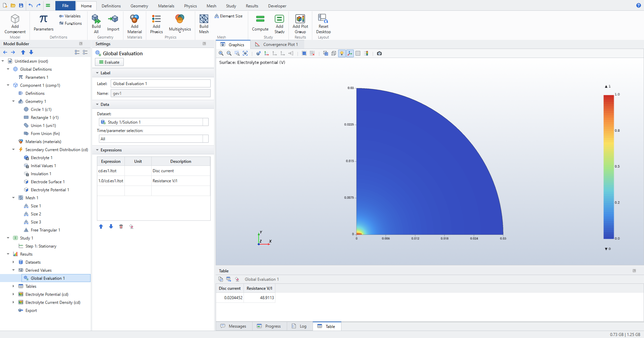Toggle axis orientation display button
The image size is (644, 338).
[x=350, y=53]
